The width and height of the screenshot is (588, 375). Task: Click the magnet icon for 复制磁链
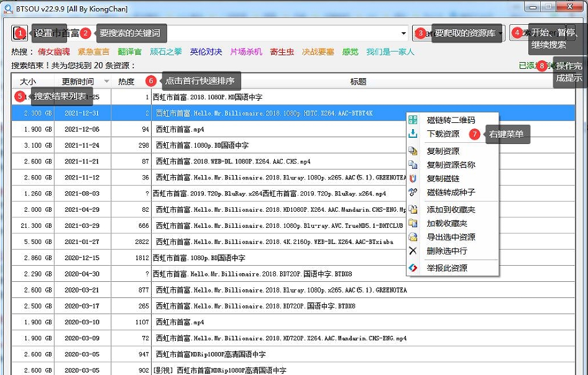[x=413, y=178]
